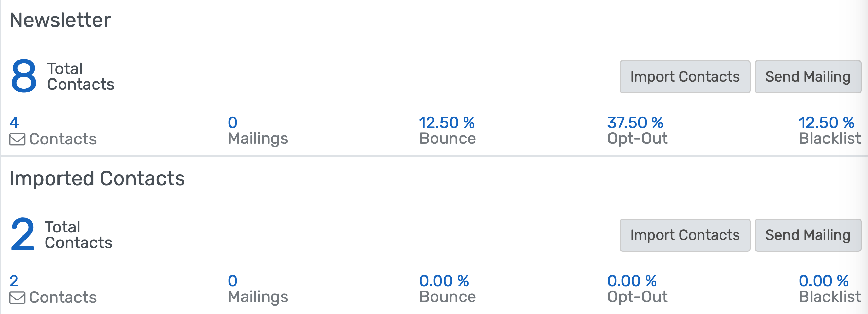This screenshot has height=314, width=868.
Task: Open the Newsletter list heading
Action: click(x=60, y=20)
